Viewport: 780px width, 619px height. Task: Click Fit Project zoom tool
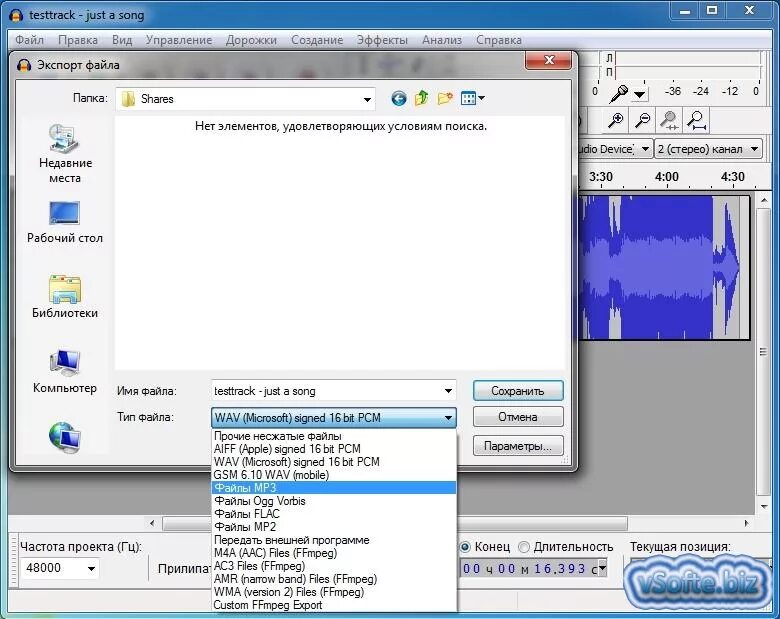point(696,120)
